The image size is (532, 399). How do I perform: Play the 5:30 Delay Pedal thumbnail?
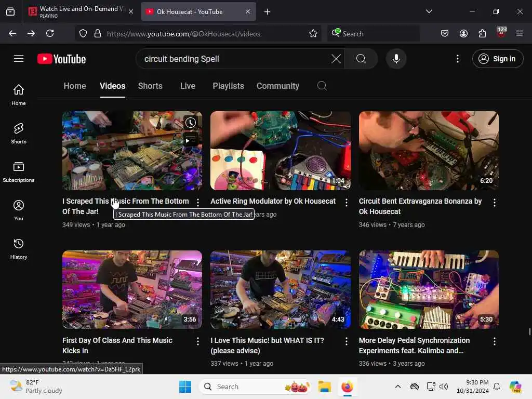[x=429, y=289]
